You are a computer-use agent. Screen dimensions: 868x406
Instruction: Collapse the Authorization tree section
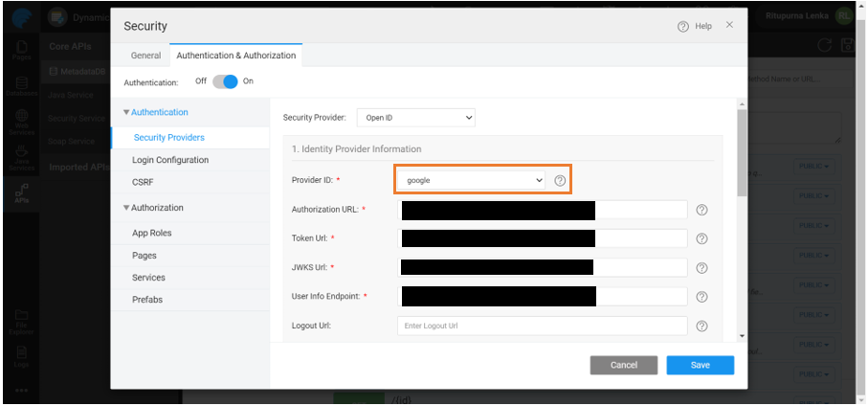click(126, 208)
